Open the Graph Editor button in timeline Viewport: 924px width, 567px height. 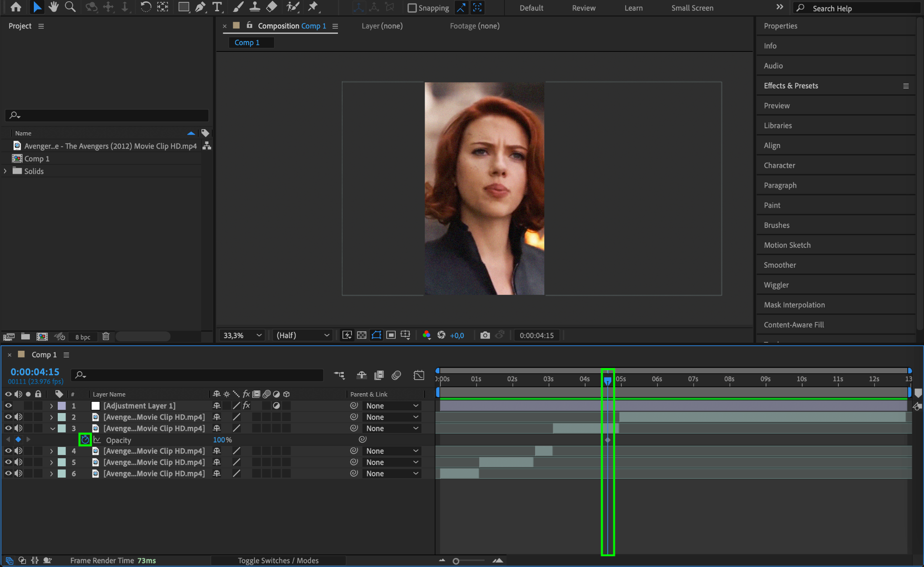(x=419, y=375)
